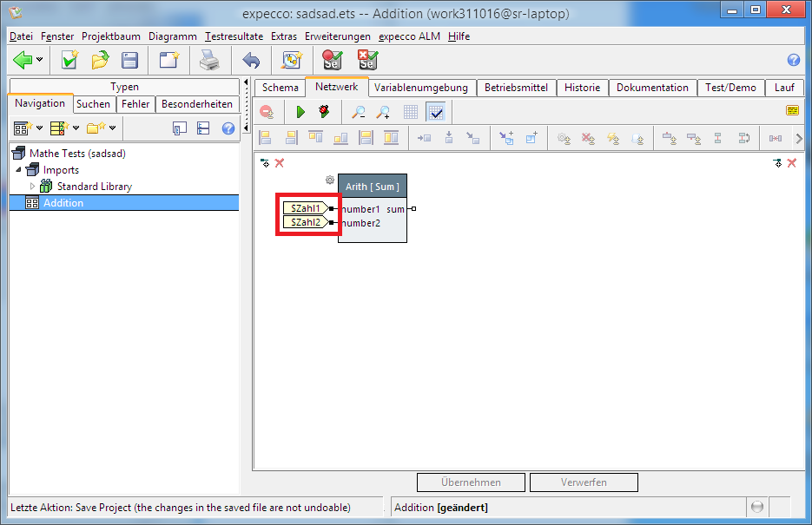This screenshot has width=812, height=525.
Task: Click the Save project floppy disk icon
Action: pos(129,60)
